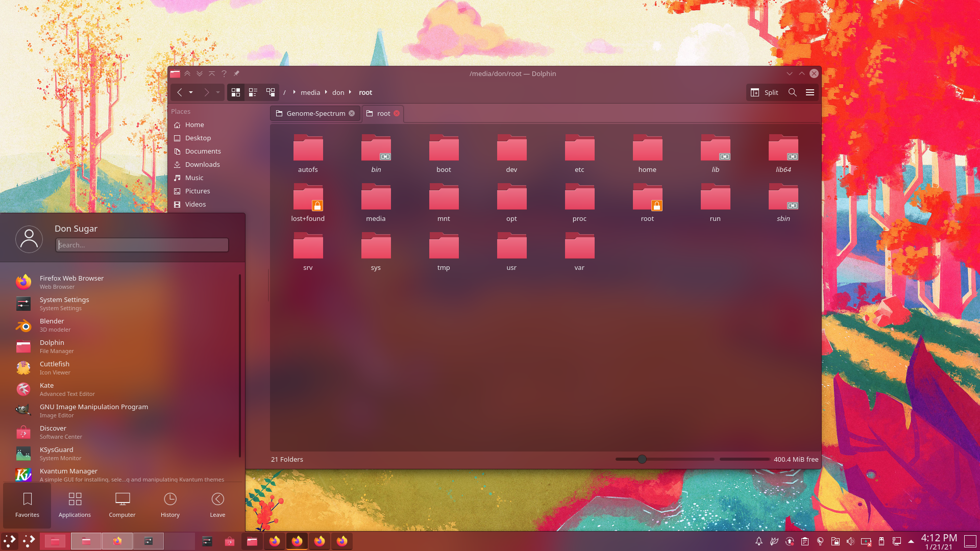Viewport: 980px width, 551px height.
Task: Select the autofs folder
Action: 308,153
